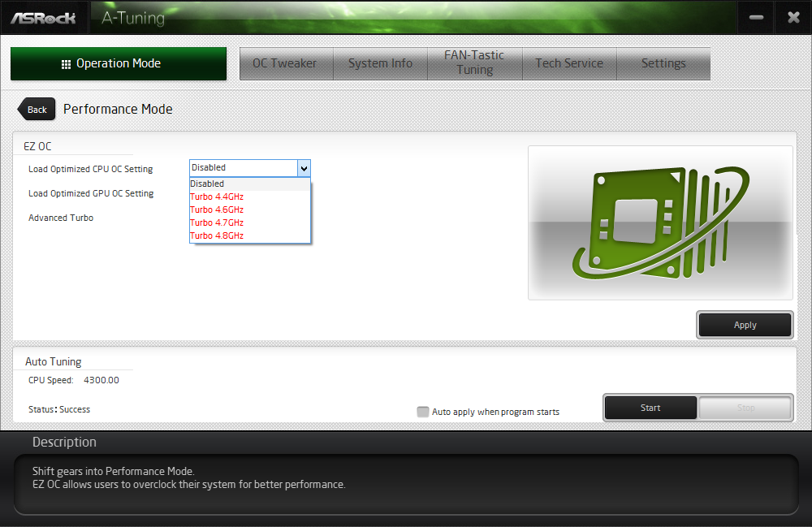Close the A-Tuning window
Image resolution: width=812 pixels, height=527 pixels.
pos(793,18)
